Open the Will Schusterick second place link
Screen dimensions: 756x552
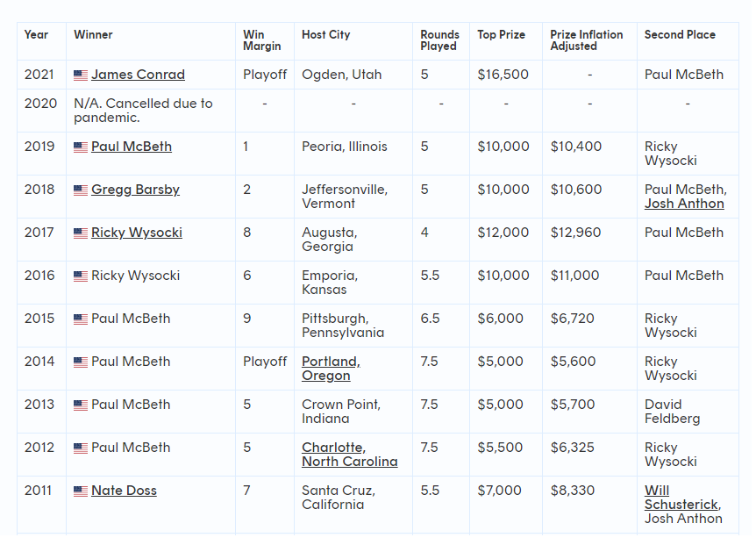point(681,498)
